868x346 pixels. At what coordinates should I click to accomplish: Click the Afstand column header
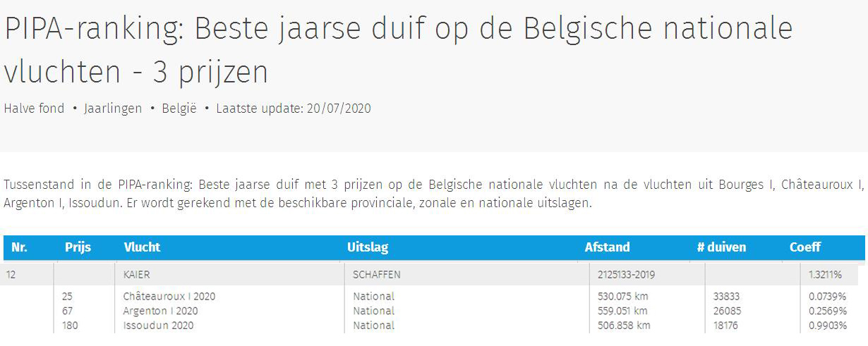[x=607, y=247]
